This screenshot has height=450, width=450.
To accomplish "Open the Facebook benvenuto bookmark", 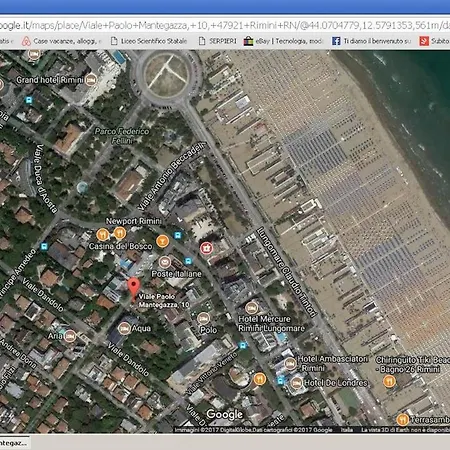I will pos(371,41).
